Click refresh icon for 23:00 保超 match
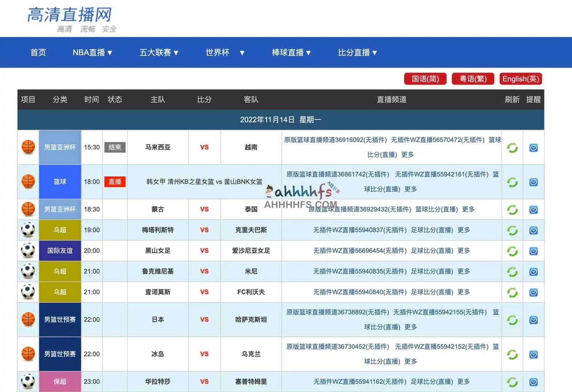The height and width of the screenshot is (392, 572). click(512, 382)
